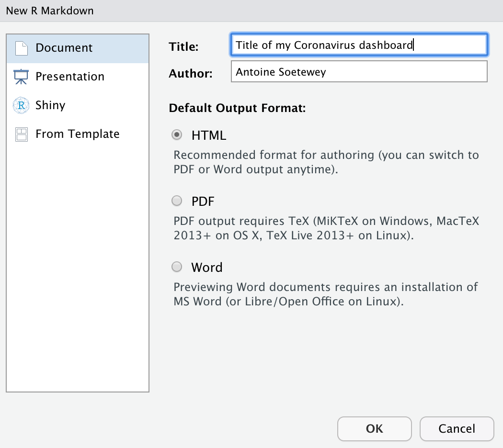Select the Document category
Image resolution: width=503 pixels, height=448 pixels.
pos(64,47)
